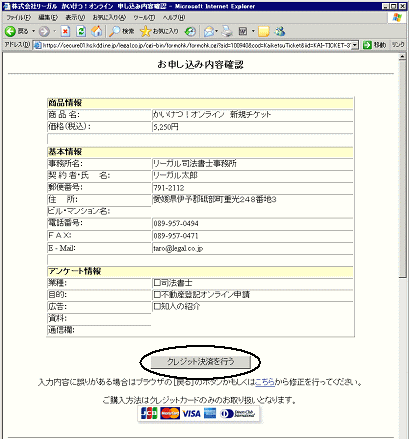
Task: Click the 司法書士 occupation answer
Action: click(x=173, y=283)
